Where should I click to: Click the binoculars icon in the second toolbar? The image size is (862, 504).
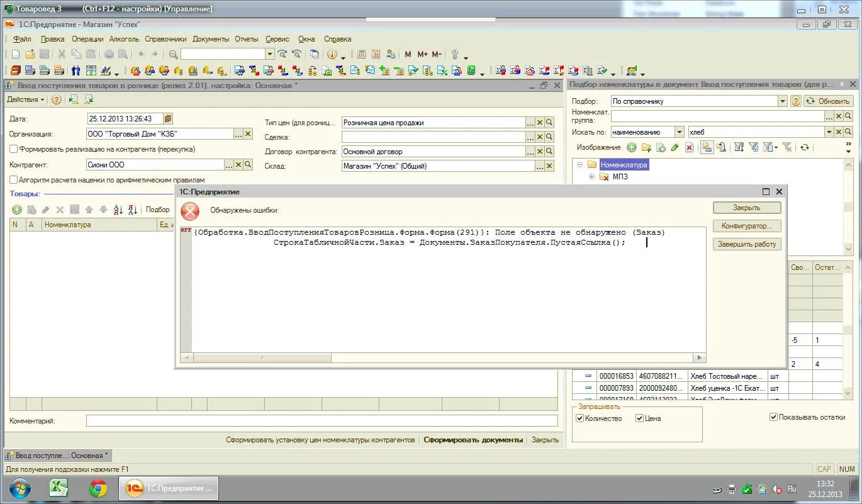click(76, 70)
